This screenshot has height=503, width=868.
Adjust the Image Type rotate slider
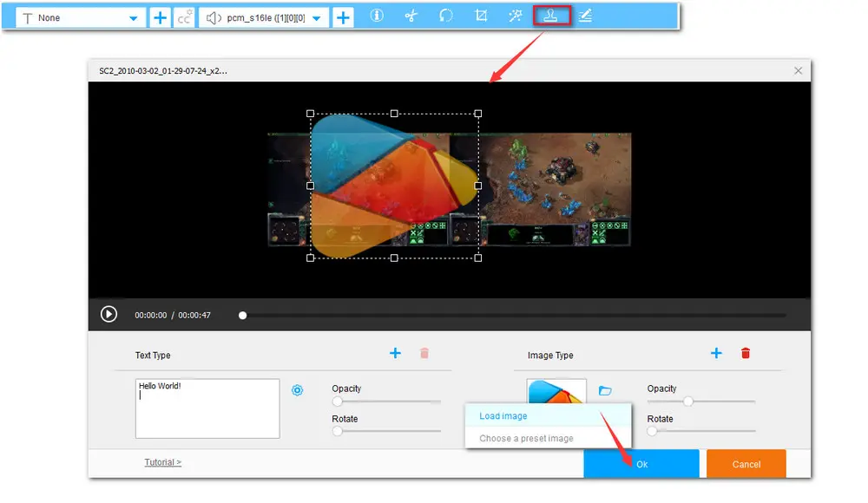click(x=701, y=431)
